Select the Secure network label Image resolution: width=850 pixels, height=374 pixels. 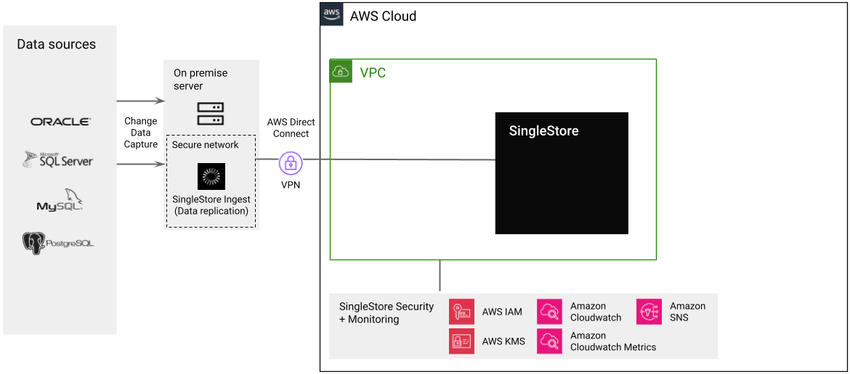(x=205, y=145)
